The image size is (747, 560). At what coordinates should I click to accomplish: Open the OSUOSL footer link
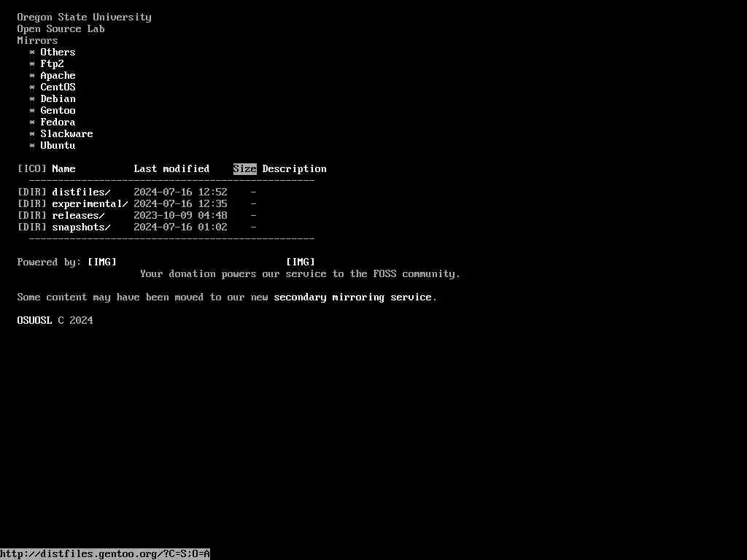[34, 321]
